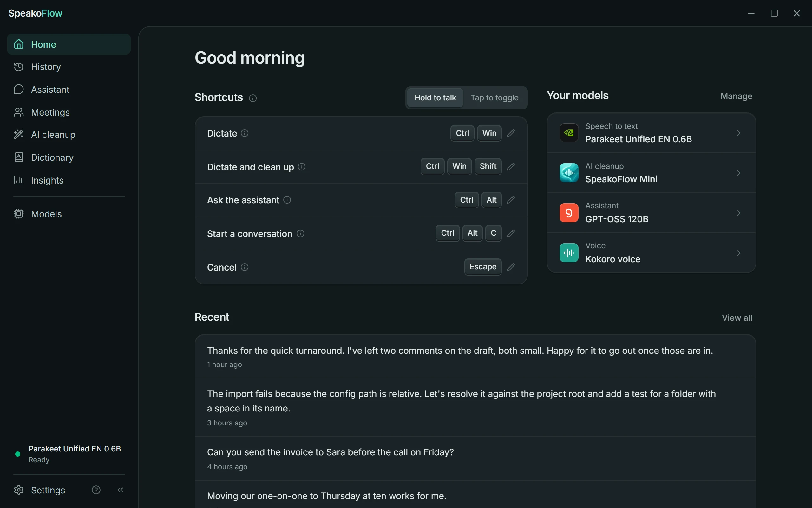Show info for Dictate and clean up
Viewport: 812px width, 508px height.
[302, 167]
